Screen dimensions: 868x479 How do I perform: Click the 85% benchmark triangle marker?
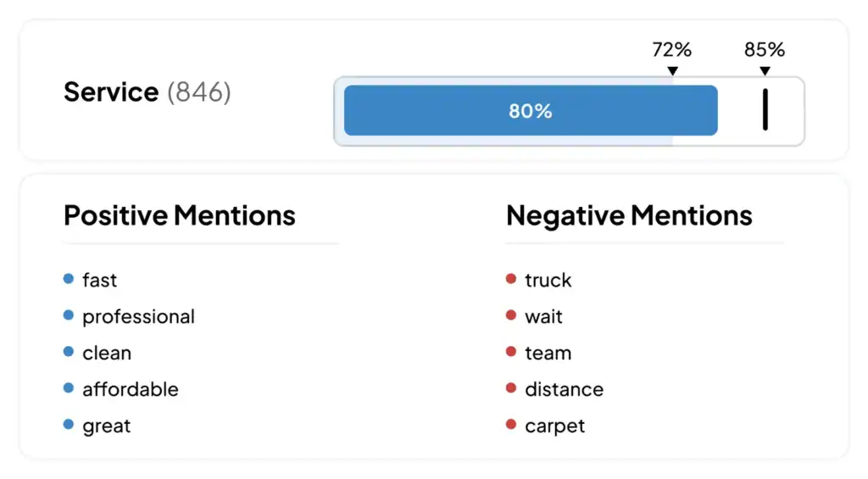tap(765, 71)
